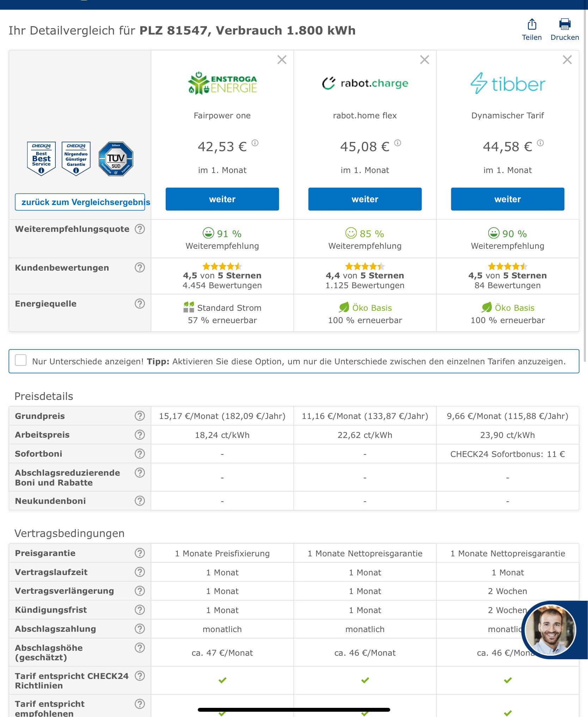Click the tibber logo
Image resolution: width=588 pixels, height=717 pixels.
(x=508, y=84)
